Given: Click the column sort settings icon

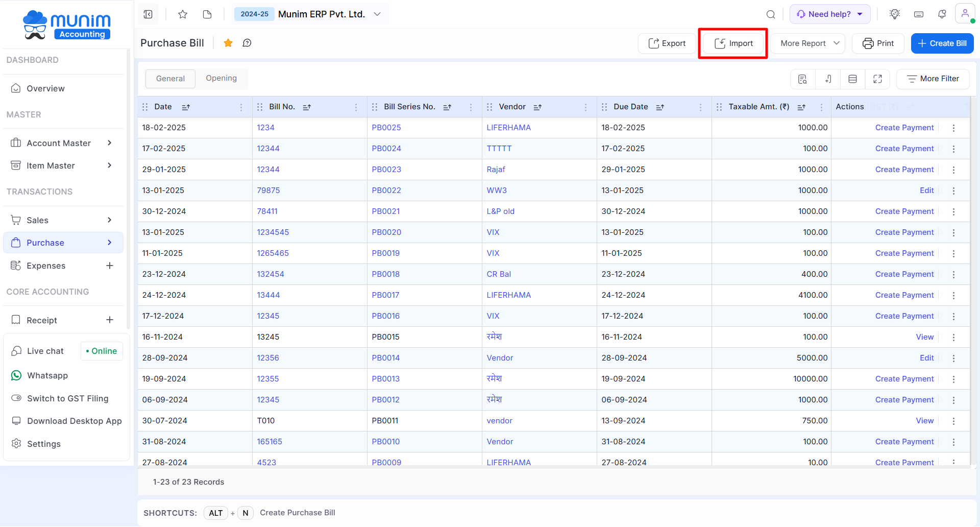Looking at the screenshot, I should [828, 79].
